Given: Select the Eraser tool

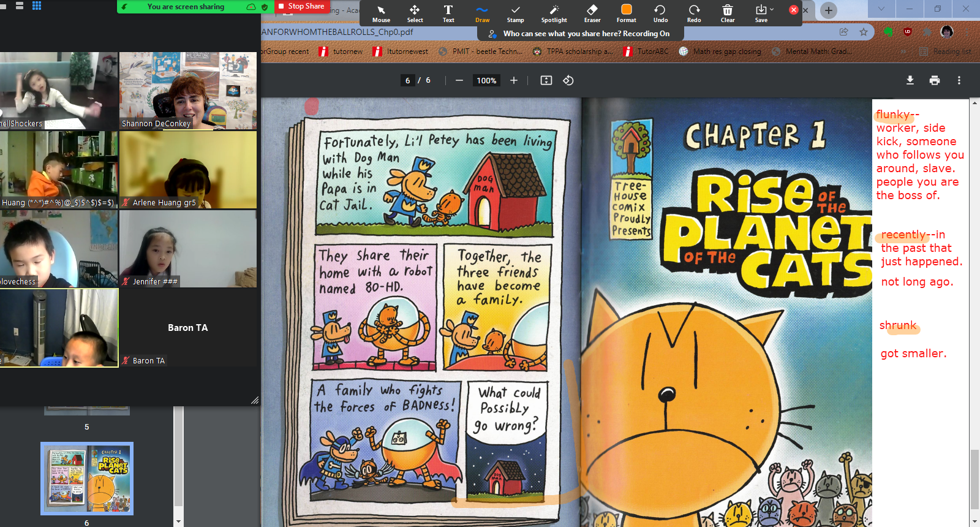Looking at the screenshot, I should (592, 13).
